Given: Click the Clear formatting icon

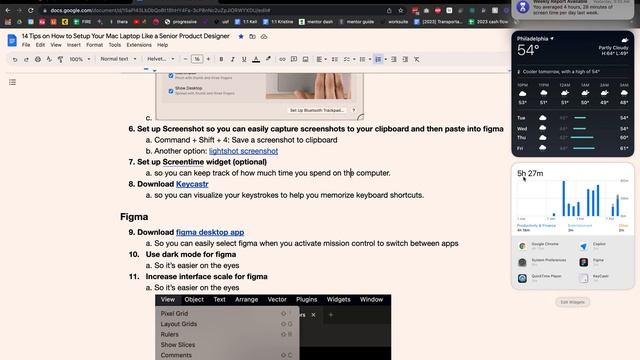Looking at the screenshot, I should pos(417,59).
